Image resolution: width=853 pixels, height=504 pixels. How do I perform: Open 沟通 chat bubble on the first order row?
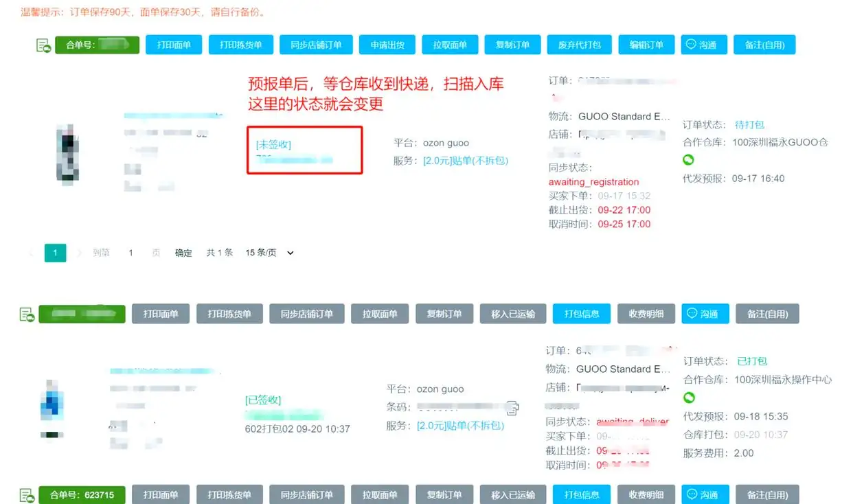tap(704, 44)
